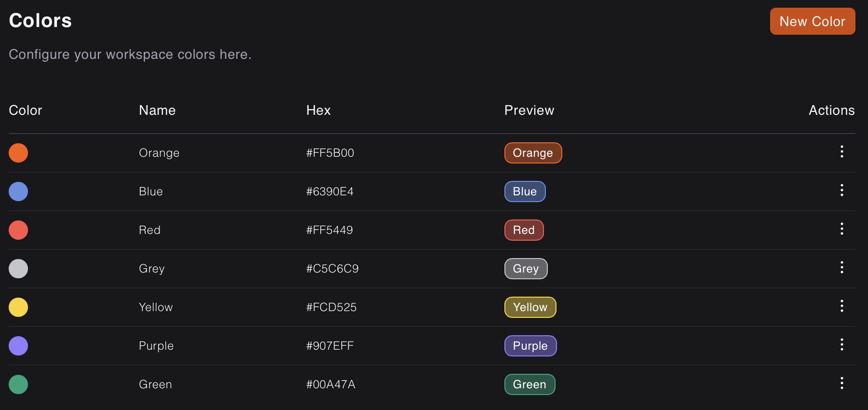
Task: Click the Hex column header
Action: [318, 110]
